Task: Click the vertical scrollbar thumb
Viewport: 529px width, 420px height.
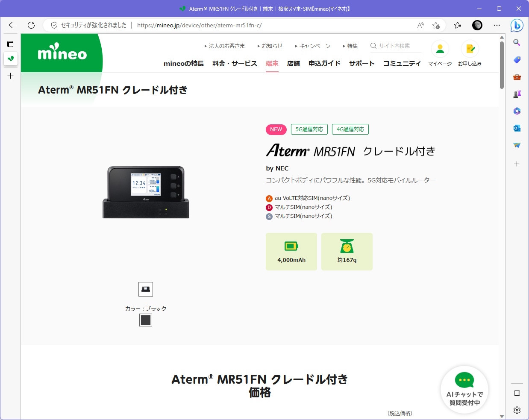Action: click(502, 65)
